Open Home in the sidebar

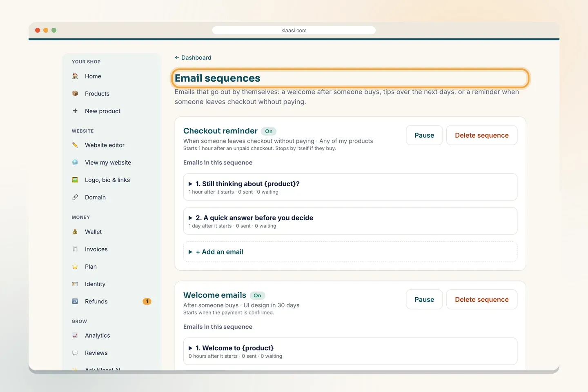(x=112, y=76)
